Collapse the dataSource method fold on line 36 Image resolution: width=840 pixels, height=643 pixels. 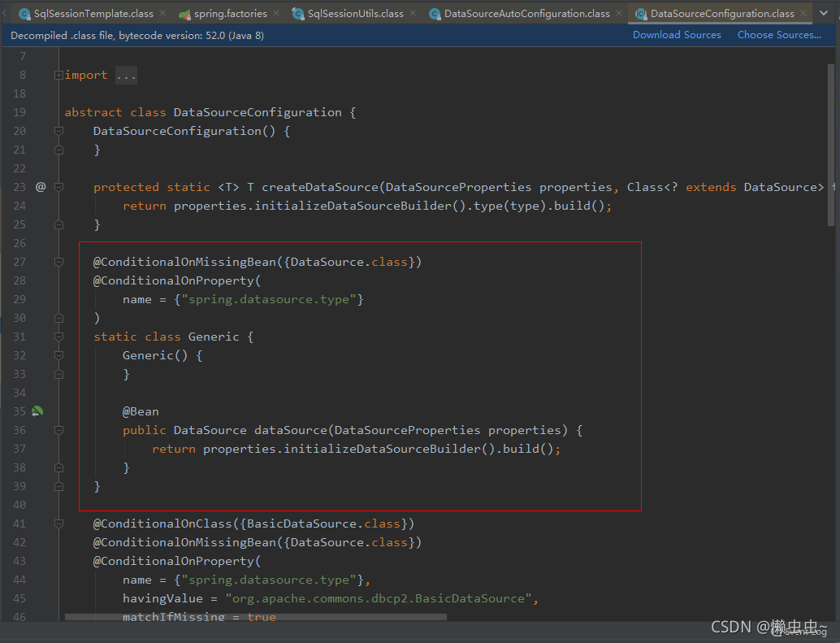click(59, 430)
